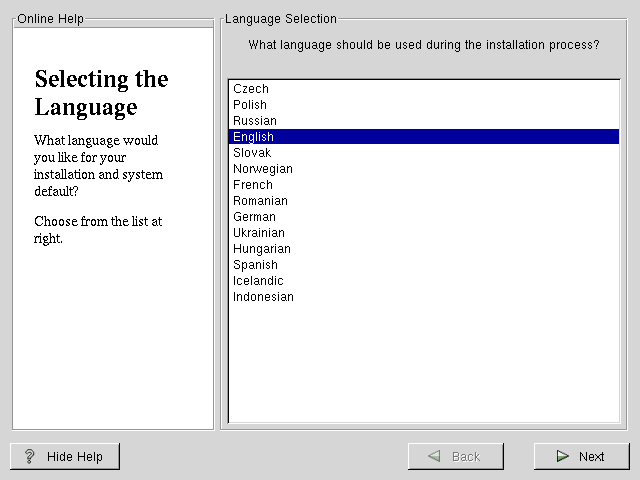Click the greyed-out Back button
The height and width of the screenshot is (480, 640).
pyautogui.click(x=455, y=456)
